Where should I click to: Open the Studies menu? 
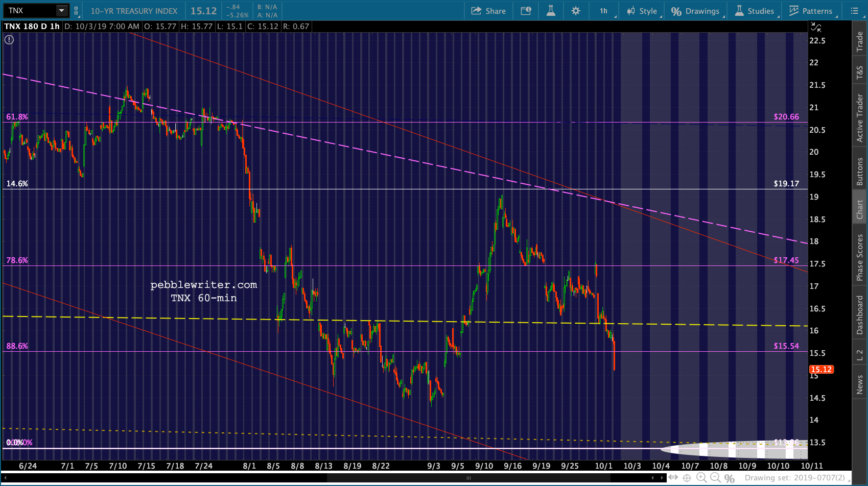755,11
